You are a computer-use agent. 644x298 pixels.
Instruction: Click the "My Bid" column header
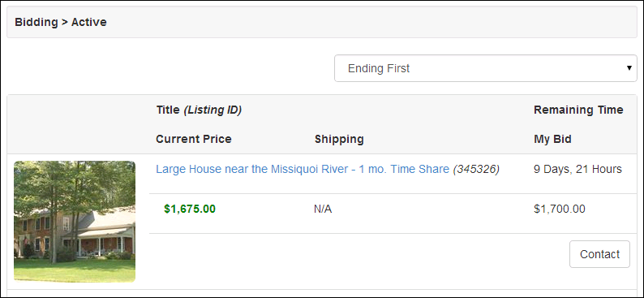coord(552,140)
